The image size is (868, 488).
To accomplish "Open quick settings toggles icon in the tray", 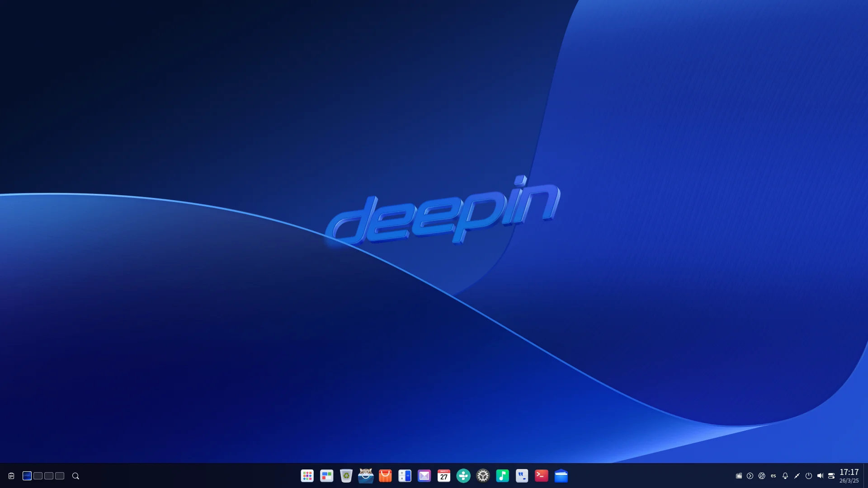I will [831, 476].
